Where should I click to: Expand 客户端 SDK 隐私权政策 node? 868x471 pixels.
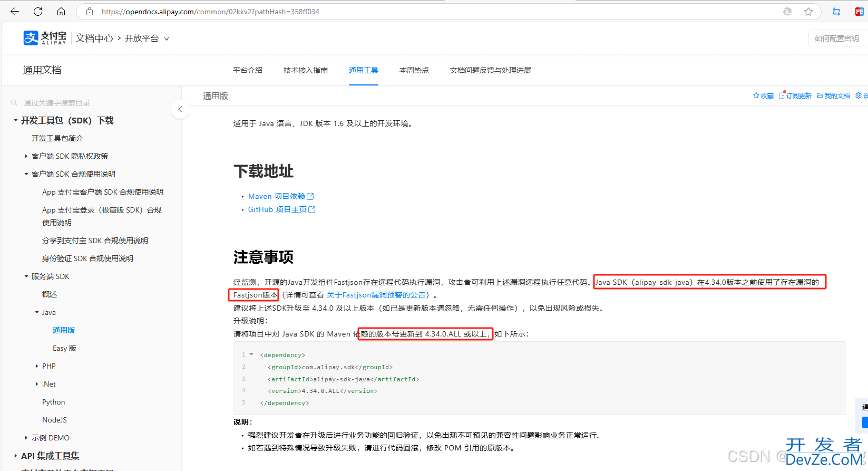(26, 156)
